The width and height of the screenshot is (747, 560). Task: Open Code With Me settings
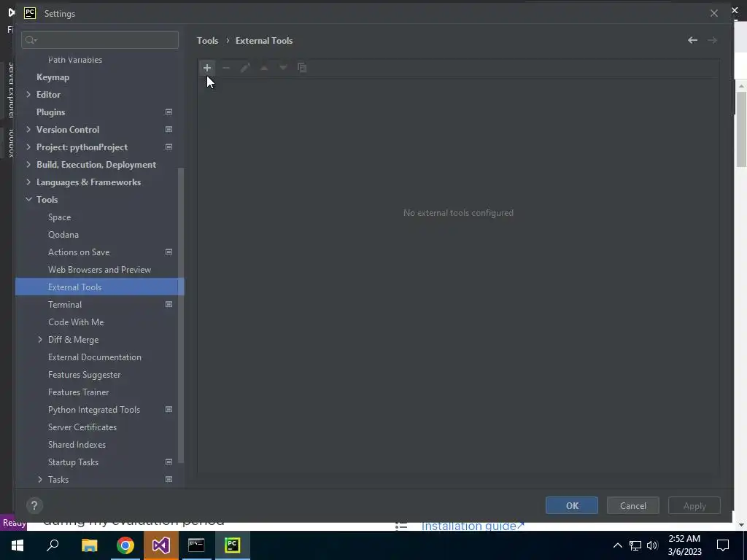point(76,322)
